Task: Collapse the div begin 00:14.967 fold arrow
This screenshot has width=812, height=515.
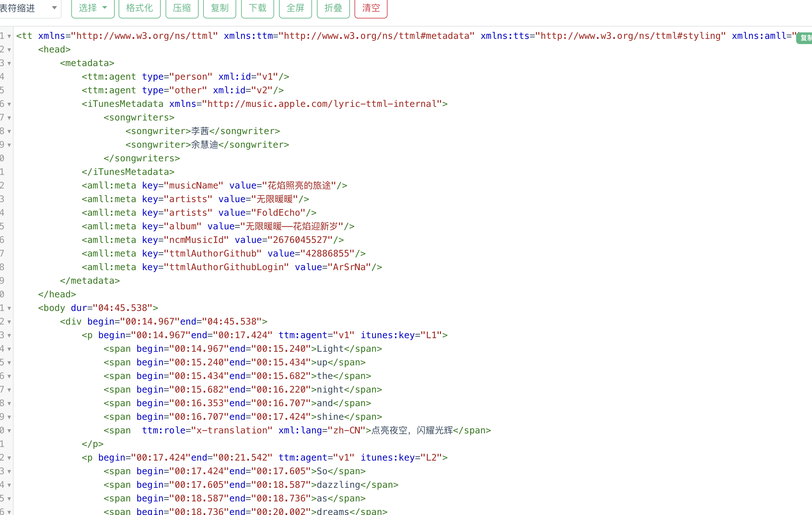Action: coord(9,322)
